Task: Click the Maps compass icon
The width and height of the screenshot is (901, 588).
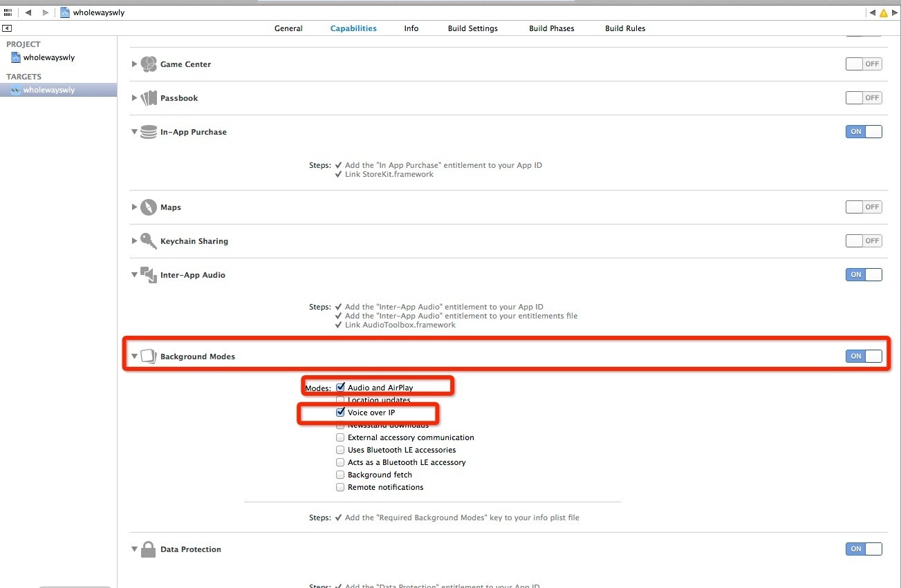Action: pos(148,207)
